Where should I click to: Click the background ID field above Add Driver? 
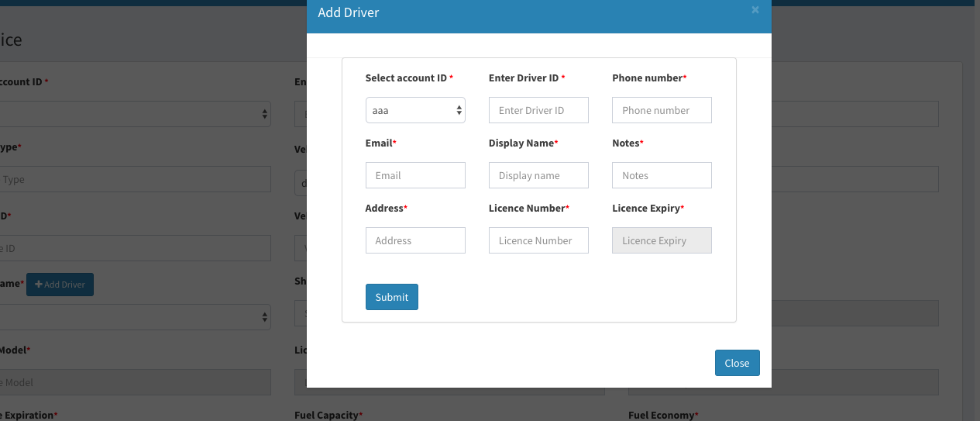136,248
